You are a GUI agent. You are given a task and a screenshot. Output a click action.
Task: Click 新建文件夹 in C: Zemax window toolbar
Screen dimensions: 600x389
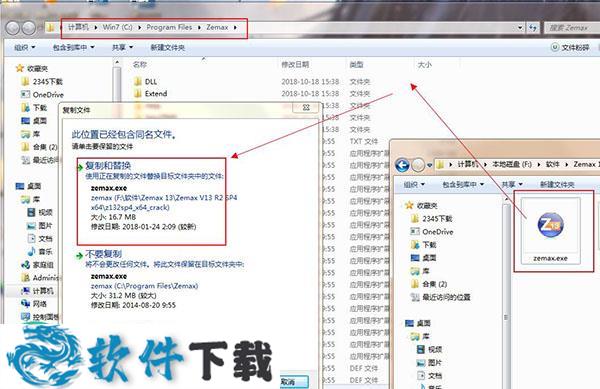168,47
